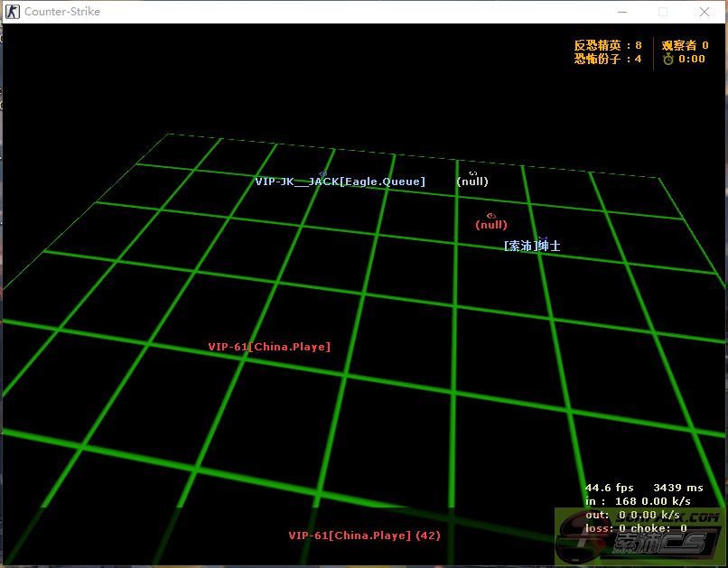This screenshot has width=728, height=568.
Task: Click the 'VIP-61[China.Playe] (42)' spectator target text
Action: (x=365, y=535)
